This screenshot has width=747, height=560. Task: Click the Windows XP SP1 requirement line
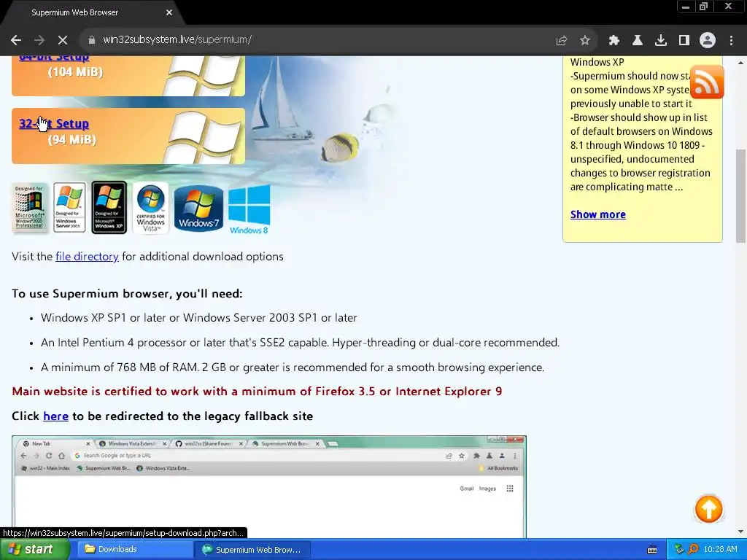click(x=198, y=318)
